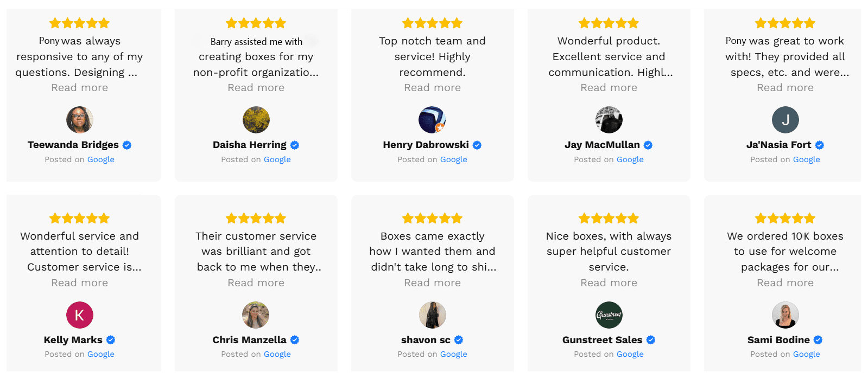Click Teewanda Bridges' verified badge icon
This screenshot has width=868, height=379.
coord(127,145)
